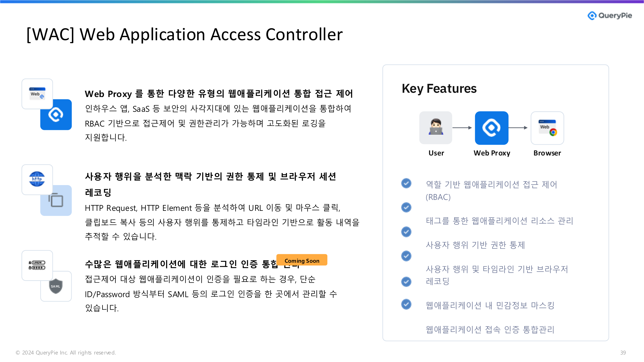The height and width of the screenshot is (362, 644).
Task: Select the blue QueryPie square icon on the left
Action: point(56,115)
